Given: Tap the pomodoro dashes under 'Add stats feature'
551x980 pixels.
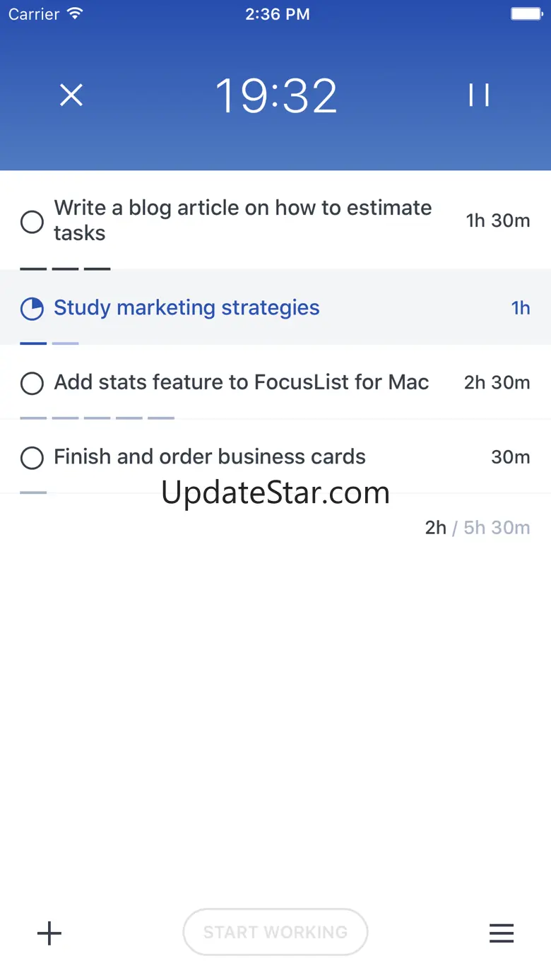Looking at the screenshot, I should (x=97, y=418).
